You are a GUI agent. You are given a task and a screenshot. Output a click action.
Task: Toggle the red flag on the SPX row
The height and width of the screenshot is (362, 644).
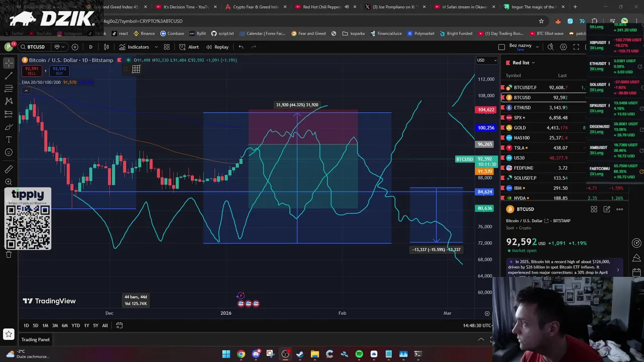[503, 118]
